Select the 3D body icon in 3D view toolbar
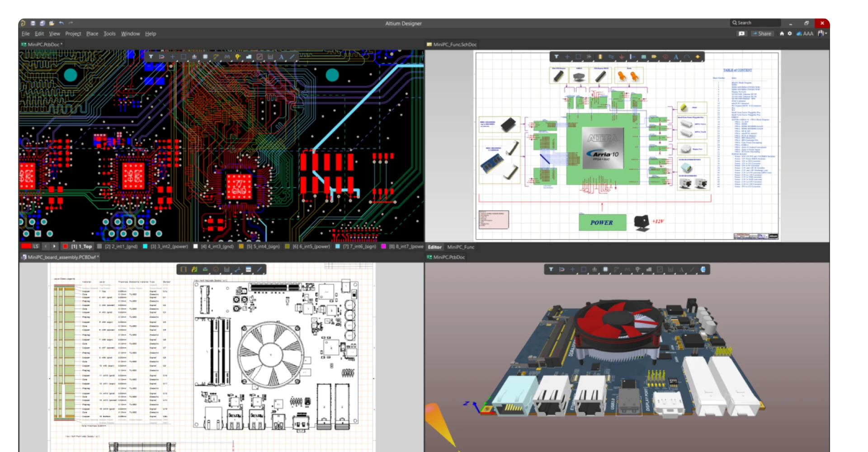This screenshot has height=452, width=868. click(x=703, y=269)
